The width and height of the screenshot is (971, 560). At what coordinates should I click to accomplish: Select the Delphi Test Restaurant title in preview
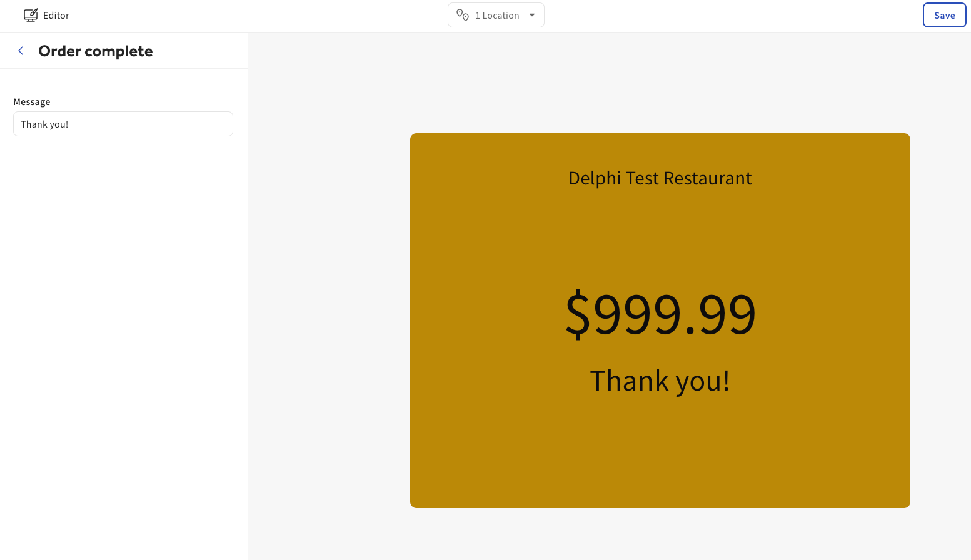[660, 178]
